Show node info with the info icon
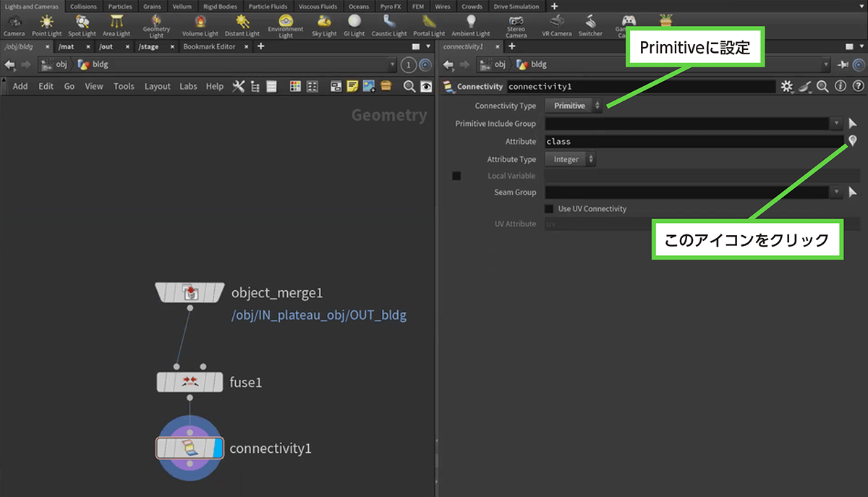Image resolution: width=868 pixels, height=497 pixels. click(x=840, y=87)
